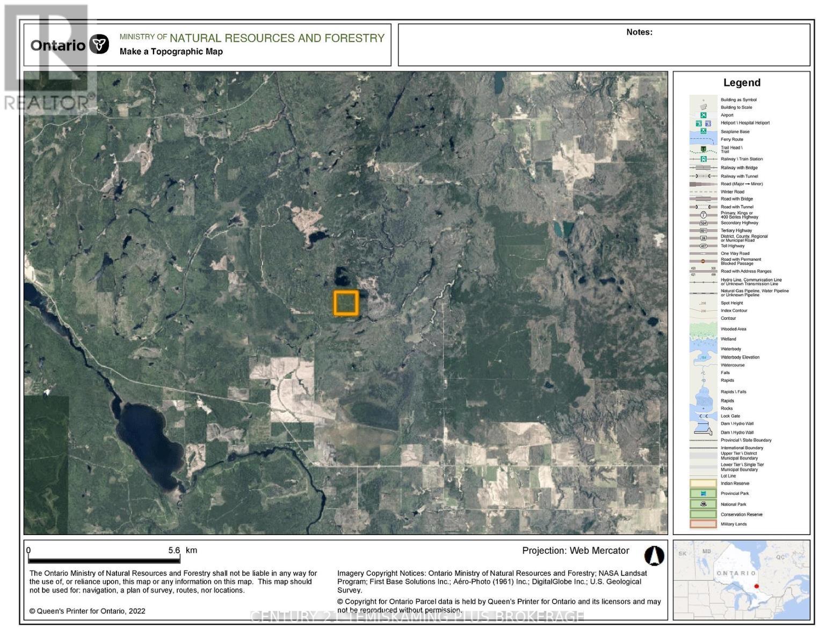This screenshot has height=644, width=834.
Task: Select the Airport symbol in the legend
Action: 704,115
